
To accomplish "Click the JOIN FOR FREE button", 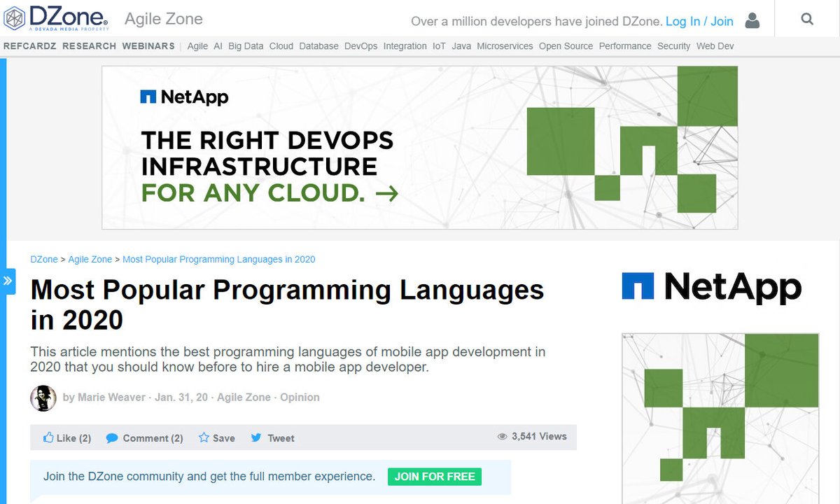I will click(x=435, y=477).
